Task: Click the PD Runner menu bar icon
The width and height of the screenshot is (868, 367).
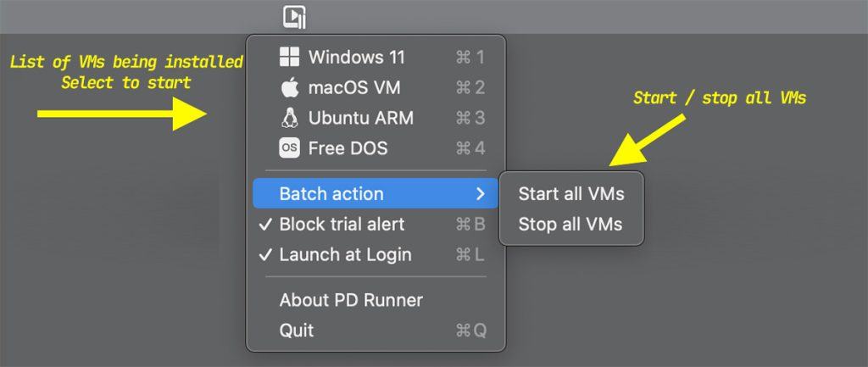Action: [x=294, y=17]
